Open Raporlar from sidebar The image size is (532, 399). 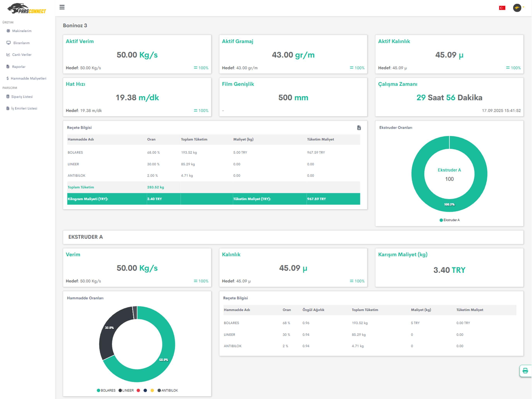click(x=19, y=67)
